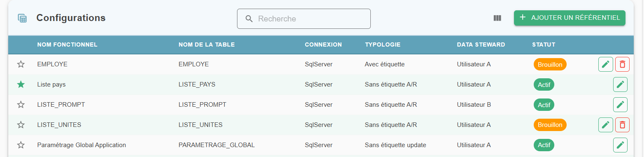
Task: Open the column display options icon
Action: pyautogui.click(x=497, y=18)
